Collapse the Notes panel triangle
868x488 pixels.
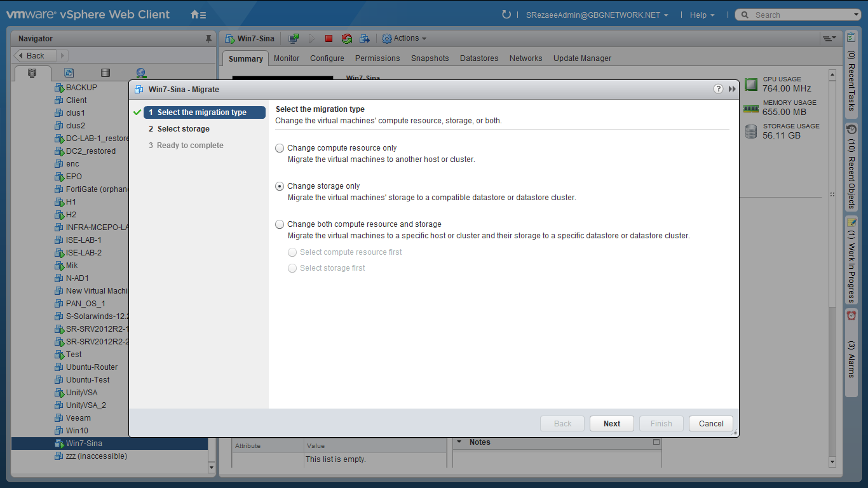point(459,442)
